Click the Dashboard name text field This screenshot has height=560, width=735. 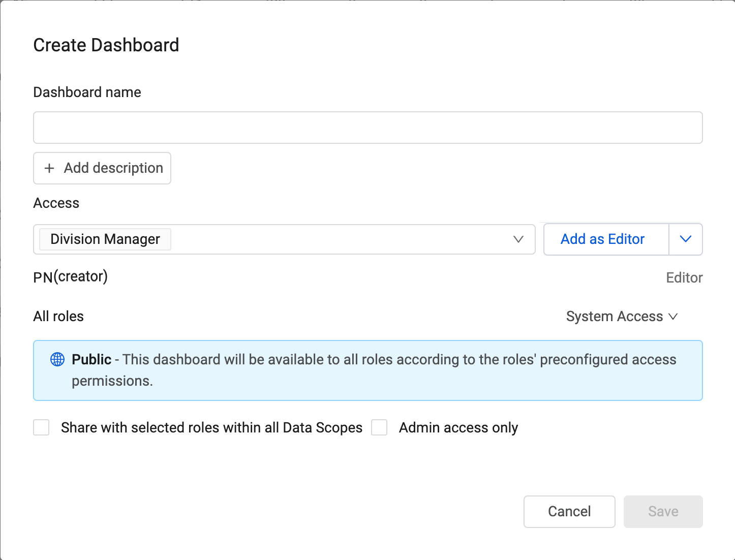click(x=367, y=128)
